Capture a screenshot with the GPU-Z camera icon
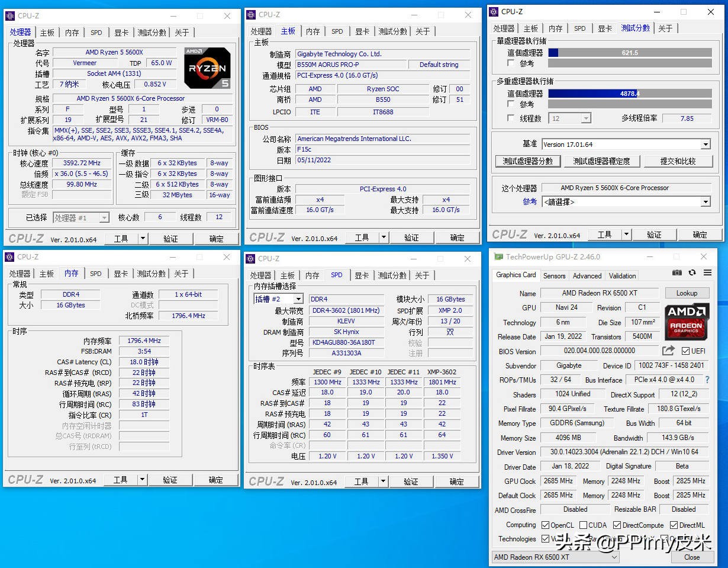 click(x=677, y=272)
